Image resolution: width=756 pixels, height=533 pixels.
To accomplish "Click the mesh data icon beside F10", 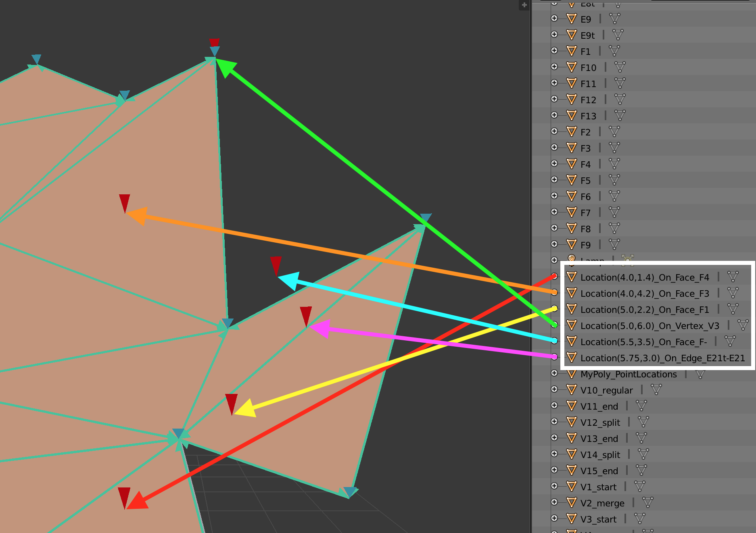I will coord(620,67).
